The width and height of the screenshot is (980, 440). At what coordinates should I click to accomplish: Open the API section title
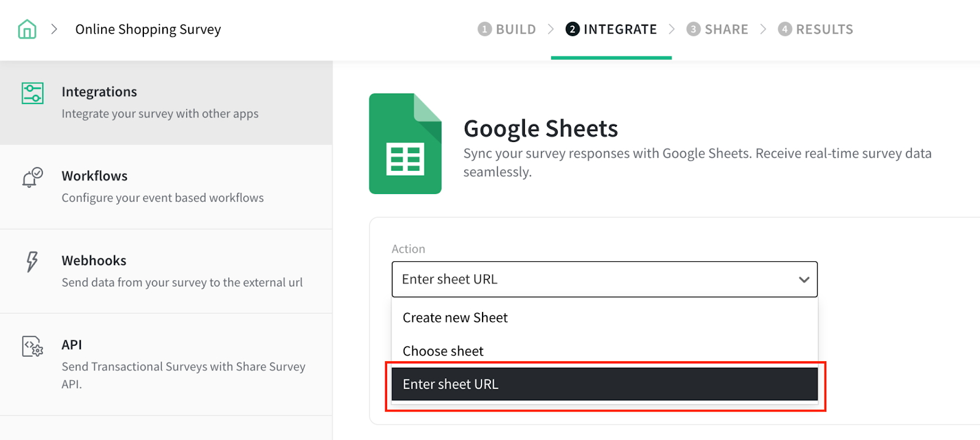click(72, 345)
